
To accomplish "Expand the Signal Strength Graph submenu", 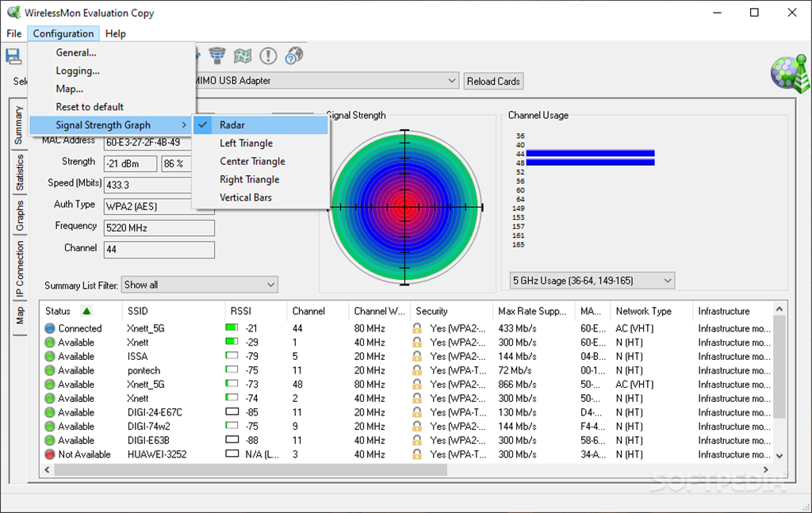I will [112, 124].
